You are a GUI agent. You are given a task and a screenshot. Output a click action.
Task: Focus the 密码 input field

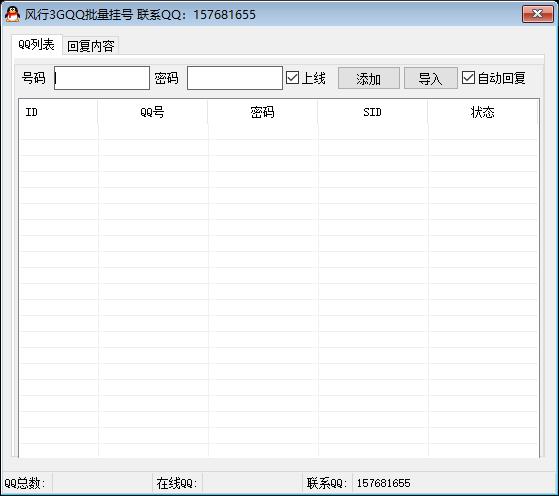(x=235, y=78)
